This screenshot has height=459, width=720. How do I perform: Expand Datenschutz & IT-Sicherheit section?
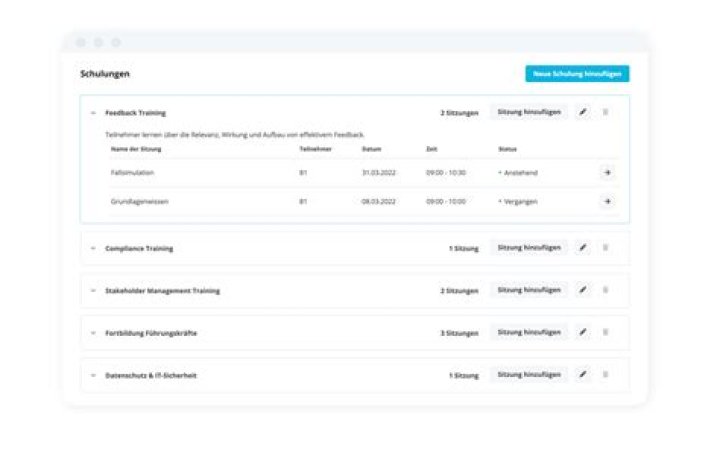(x=93, y=376)
